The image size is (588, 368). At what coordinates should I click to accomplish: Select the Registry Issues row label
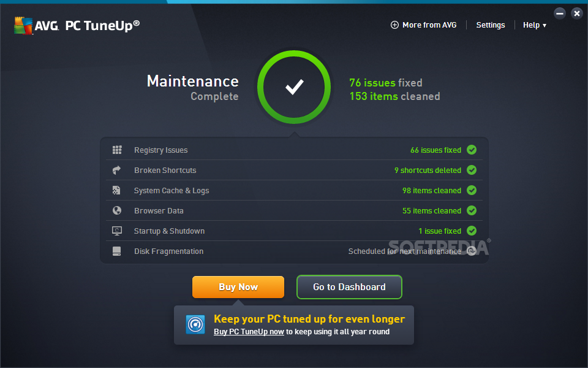click(x=161, y=150)
